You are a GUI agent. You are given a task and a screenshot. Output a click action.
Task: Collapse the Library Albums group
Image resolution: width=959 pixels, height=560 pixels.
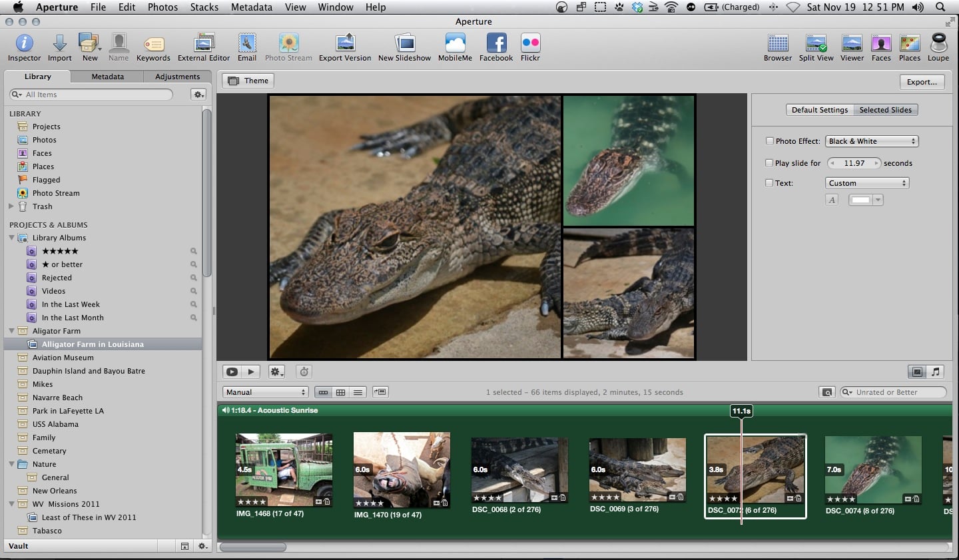click(11, 238)
